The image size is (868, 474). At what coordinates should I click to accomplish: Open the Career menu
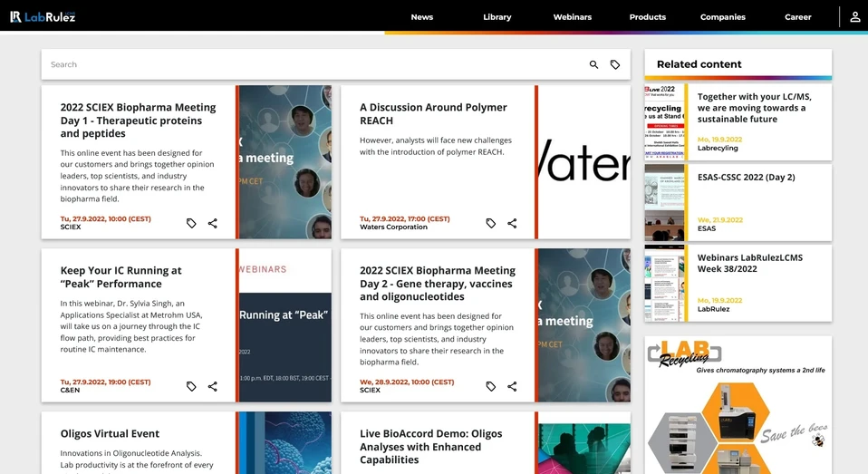pyautogui.click(x=797, y=17)
